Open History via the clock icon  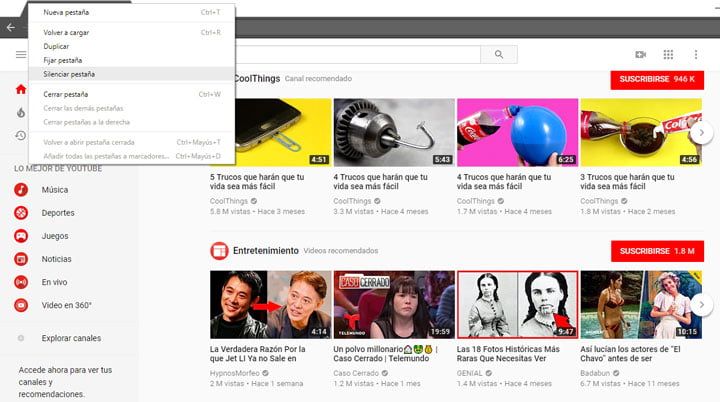[x=21, y=136]
